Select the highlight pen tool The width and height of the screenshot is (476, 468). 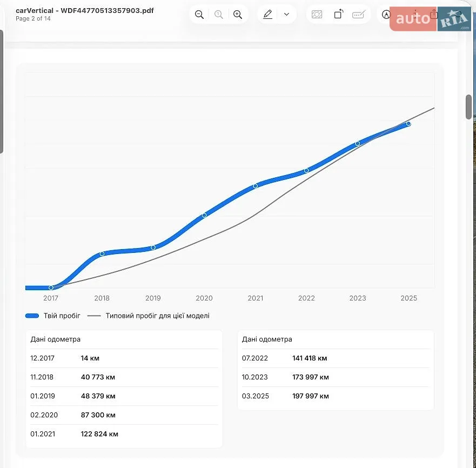point(267,14)
